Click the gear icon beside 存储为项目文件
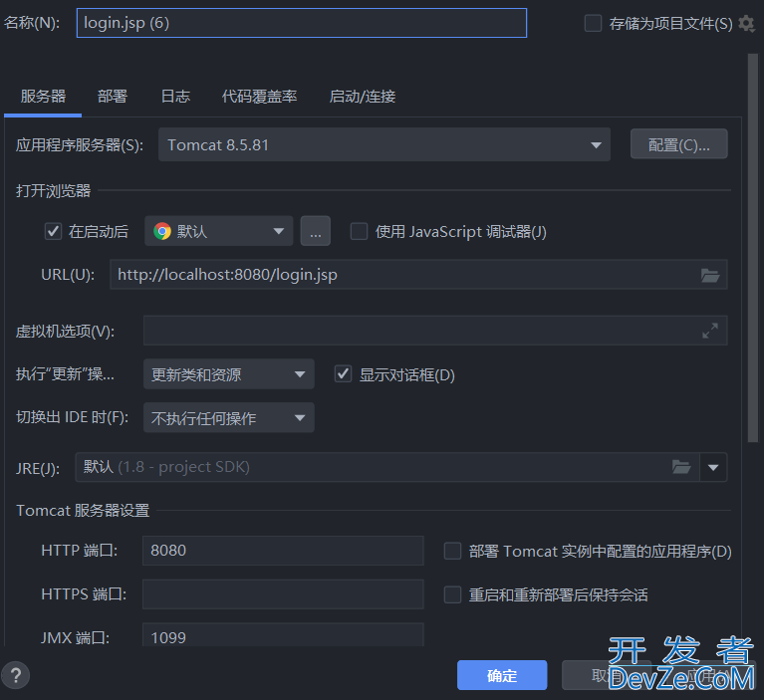 pyautogui.click(x=746, y=23)
